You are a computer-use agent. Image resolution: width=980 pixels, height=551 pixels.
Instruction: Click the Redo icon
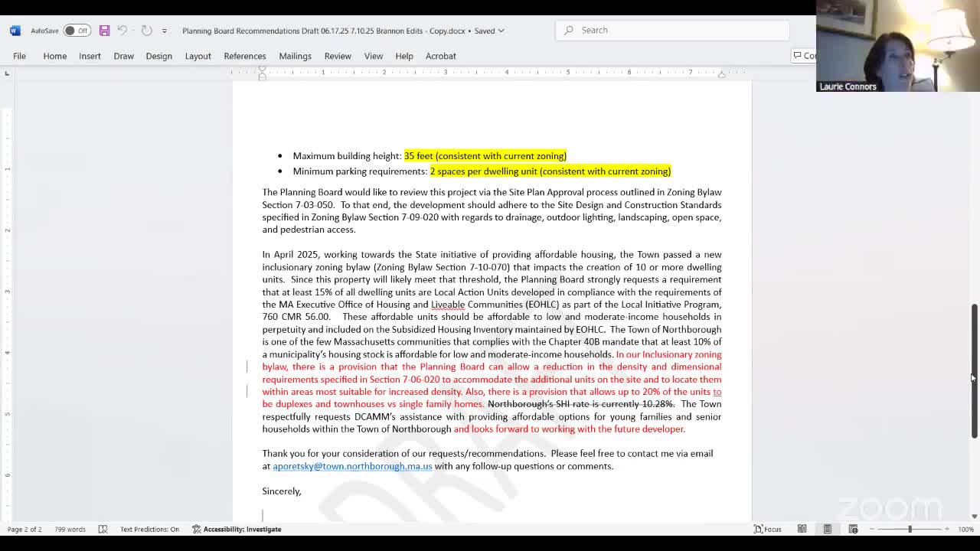point(146,31)
